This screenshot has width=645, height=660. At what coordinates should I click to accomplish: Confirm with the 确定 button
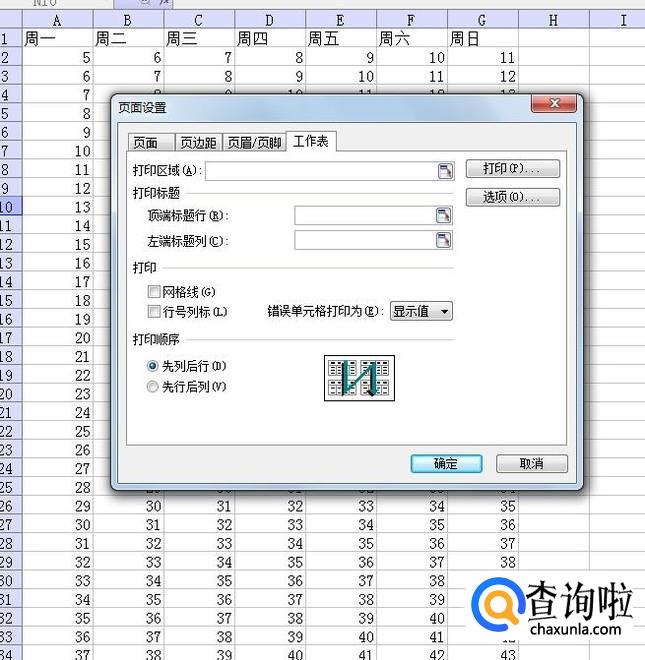pyautogui.click(x=446, y=463)
